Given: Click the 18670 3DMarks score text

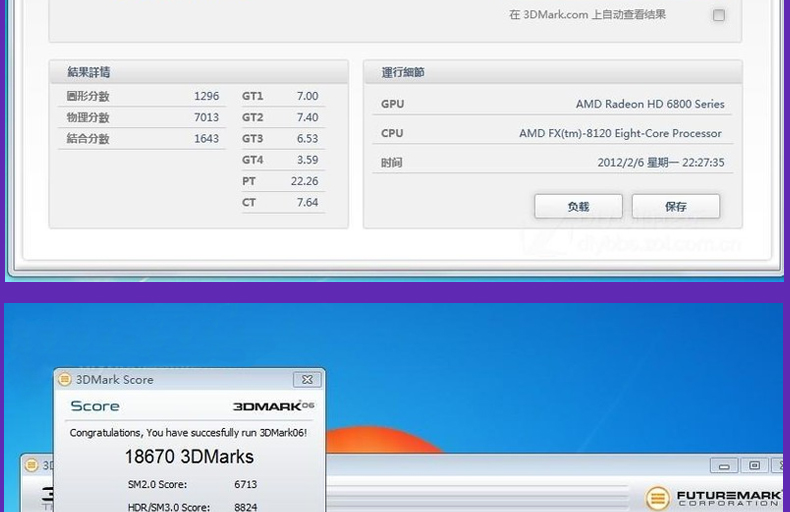Looking at the screenshot, I should pyautogui.click(x=189, y=457).
